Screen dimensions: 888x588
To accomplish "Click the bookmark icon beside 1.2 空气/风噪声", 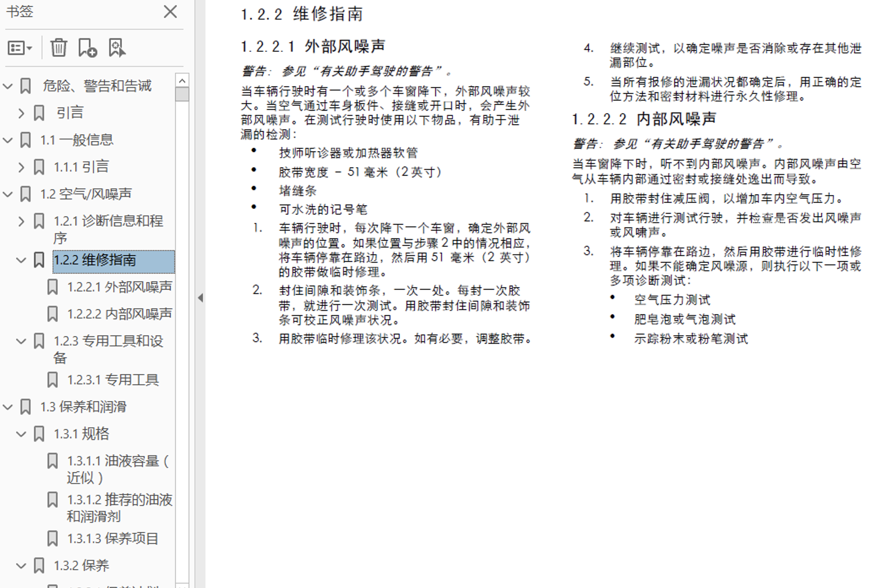I will coord(25,194).
